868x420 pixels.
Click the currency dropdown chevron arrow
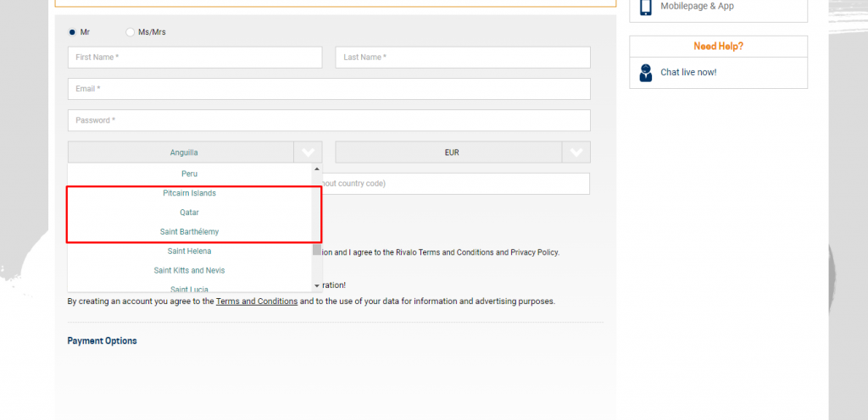[576, 152]
